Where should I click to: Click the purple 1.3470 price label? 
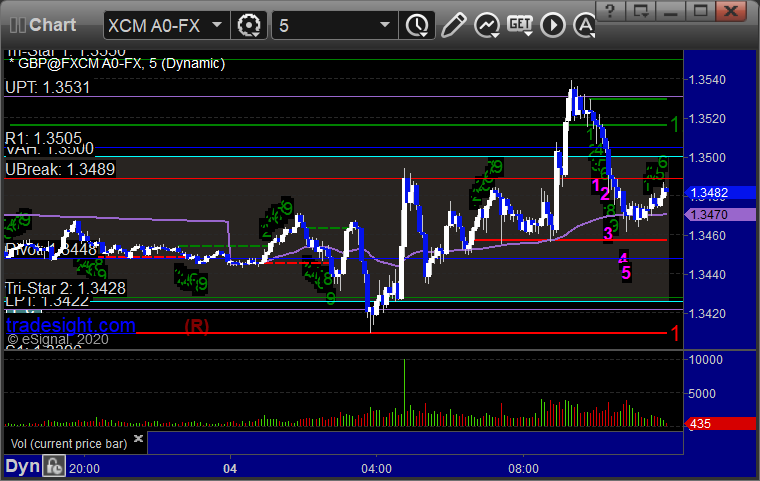pyautogui.click(x=720, y=214)
